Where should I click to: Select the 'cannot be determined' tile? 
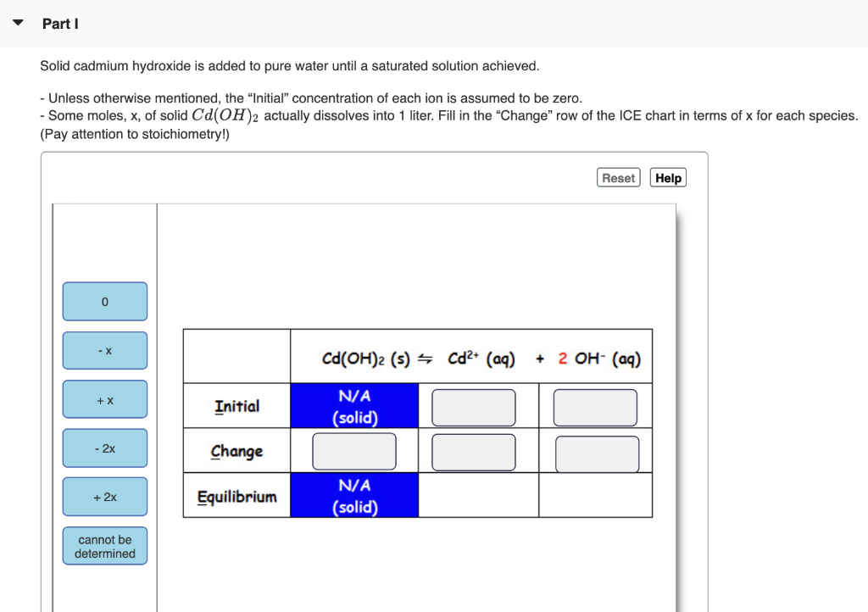click(x=105, y=546)
